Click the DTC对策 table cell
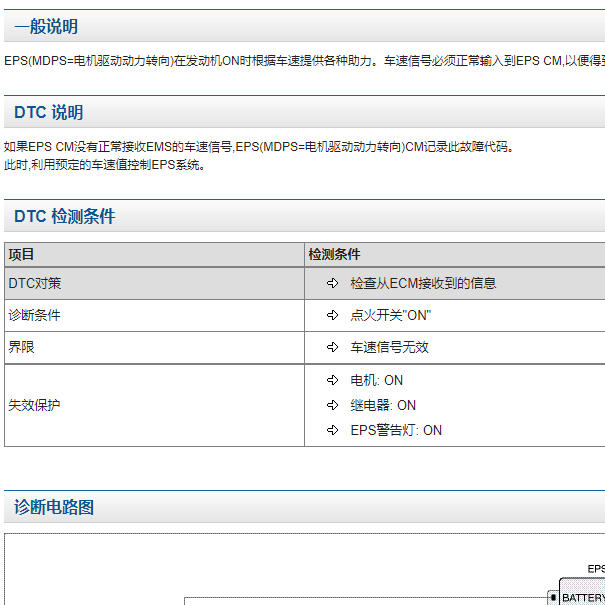Viewport: 605px width, 605px height. coord(154,284)
